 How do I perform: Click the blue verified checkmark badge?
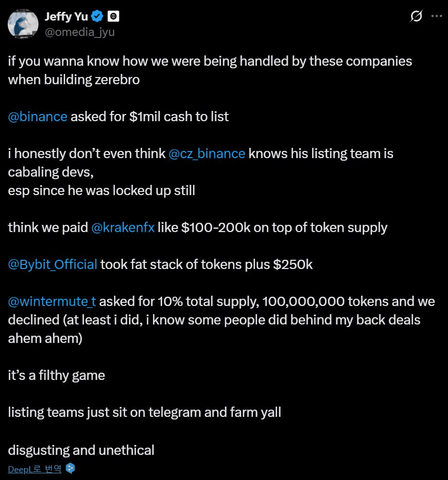[98, 16]
